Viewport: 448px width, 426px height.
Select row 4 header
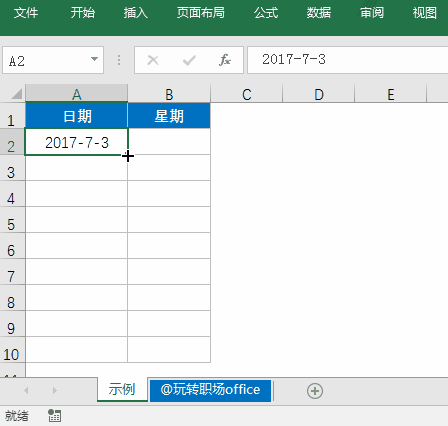click(12, 194)
